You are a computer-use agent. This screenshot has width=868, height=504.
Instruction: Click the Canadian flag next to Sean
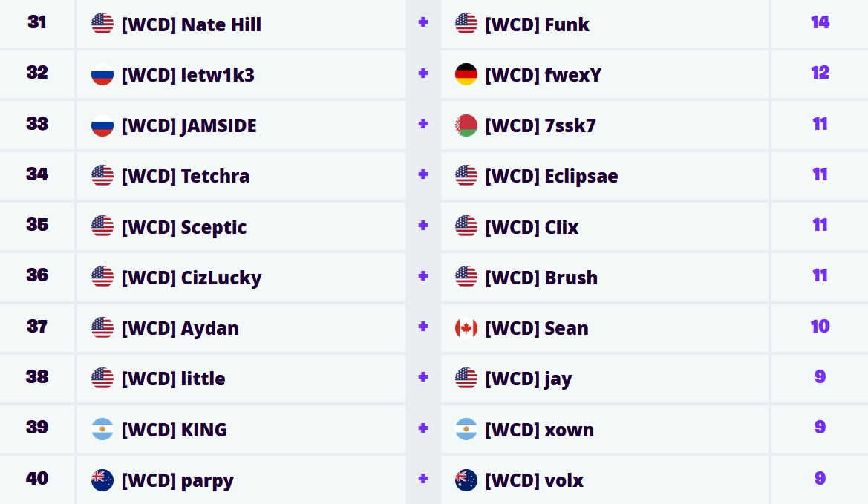click(466, 327)
